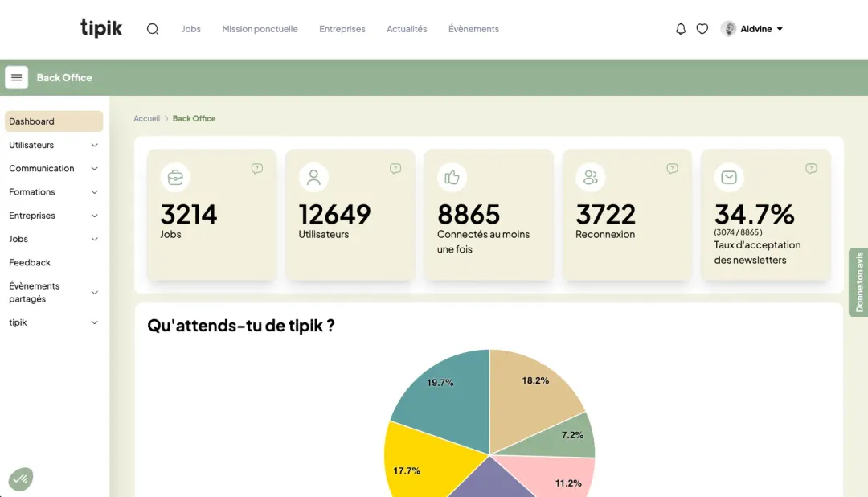Open Entreprises in top navigation
This screenshot has width=868, height=497.
(x=342, y=29)
